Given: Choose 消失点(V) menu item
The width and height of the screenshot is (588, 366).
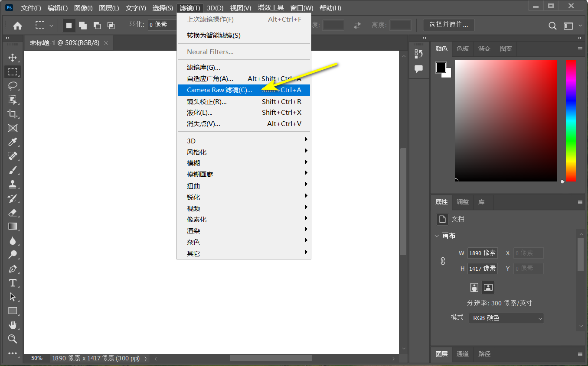Looking at the screenshot, I should (244, 124).
